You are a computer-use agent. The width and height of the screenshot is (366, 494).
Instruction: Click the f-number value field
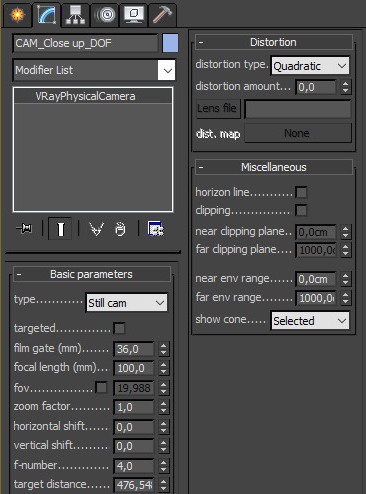tap(134, 466)
